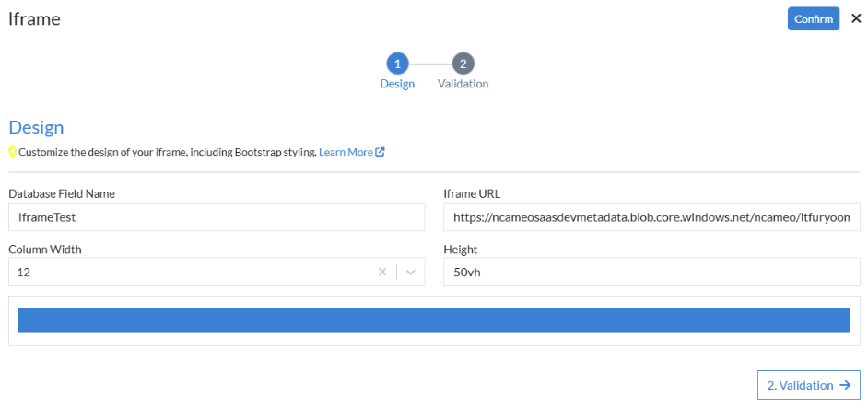
Task: Focus the Database Field Name input
Action: tap(217, 217)
